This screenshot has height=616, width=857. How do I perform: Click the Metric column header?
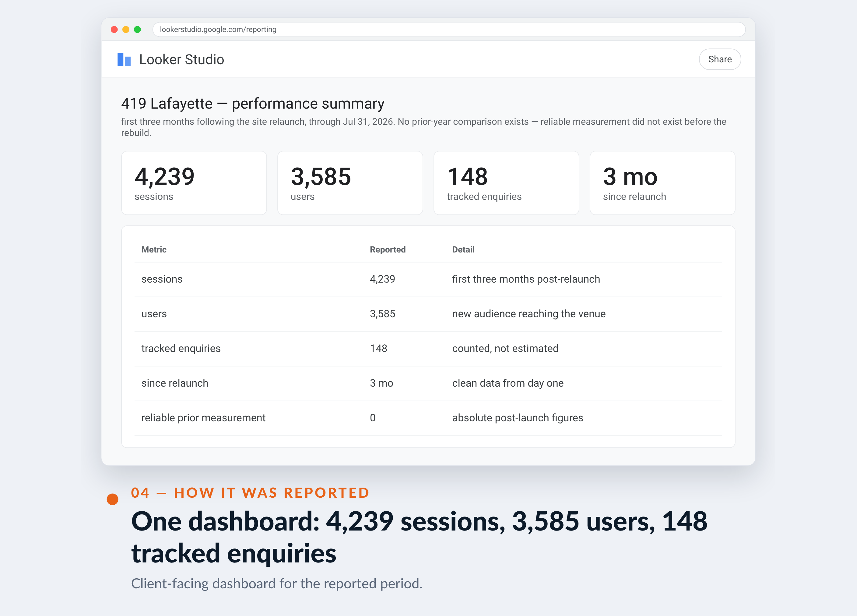click(154, 249)
